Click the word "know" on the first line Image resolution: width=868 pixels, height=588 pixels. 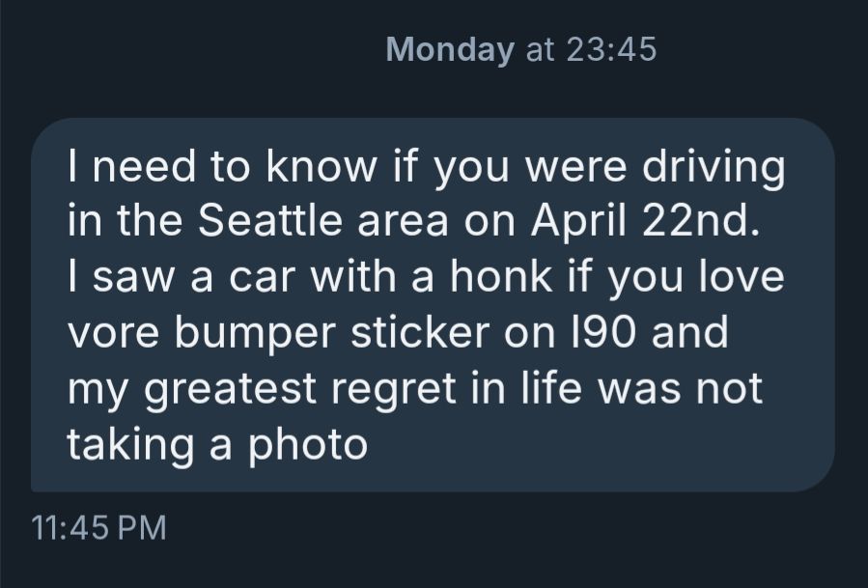click(x=322, y=165)
